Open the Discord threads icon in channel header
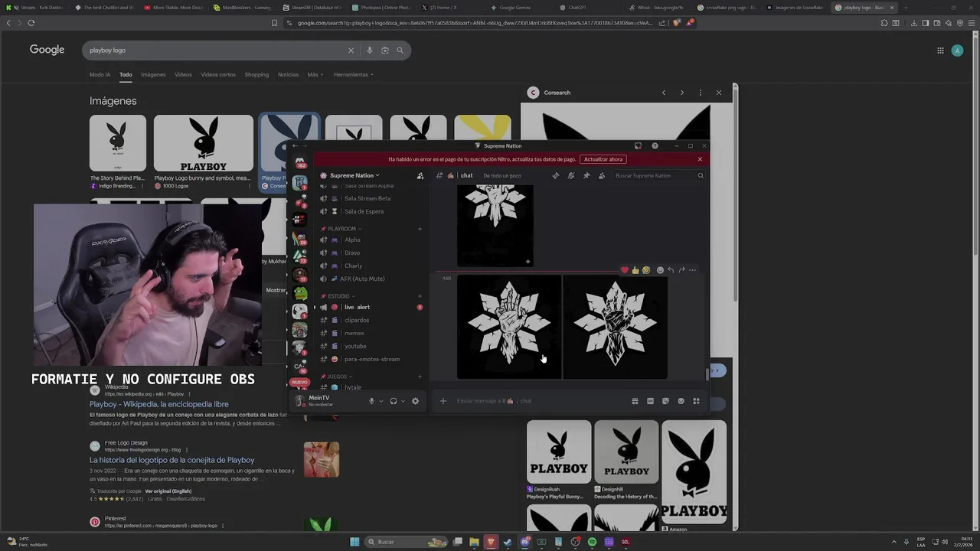Viewport: 980px width, 551px height. click(x=556, y=175)
